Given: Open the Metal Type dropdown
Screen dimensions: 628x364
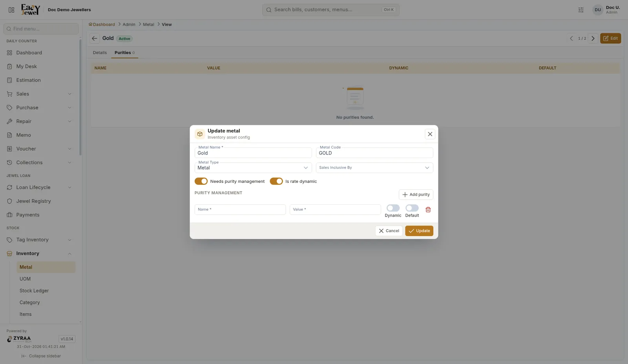Looking at the screenshot, I should point(253,168).
